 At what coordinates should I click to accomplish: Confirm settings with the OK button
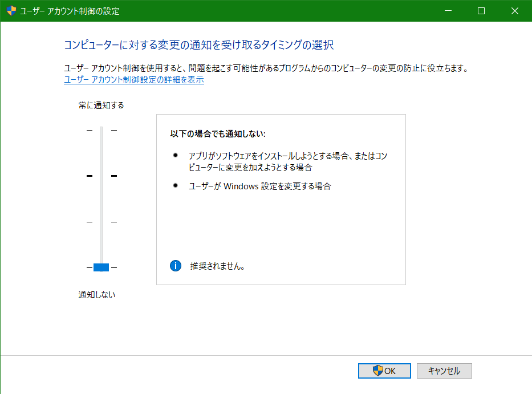[x=384, y=371]
